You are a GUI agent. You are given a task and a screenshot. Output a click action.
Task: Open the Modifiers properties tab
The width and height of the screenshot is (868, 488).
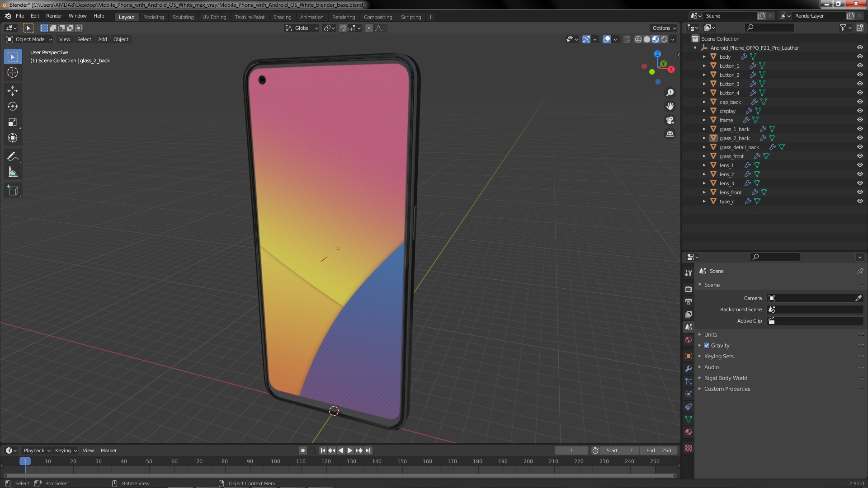(x=689, y=369)
